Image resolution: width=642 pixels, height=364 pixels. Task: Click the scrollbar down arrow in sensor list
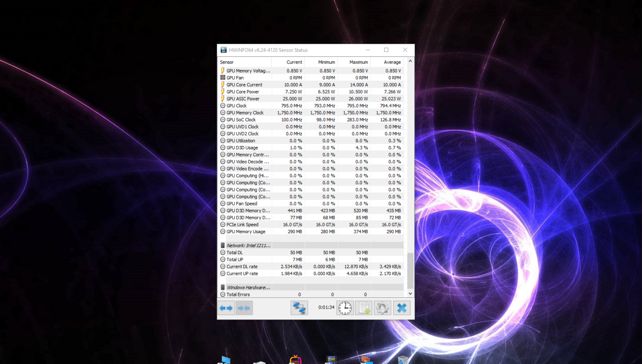(410, 293)
